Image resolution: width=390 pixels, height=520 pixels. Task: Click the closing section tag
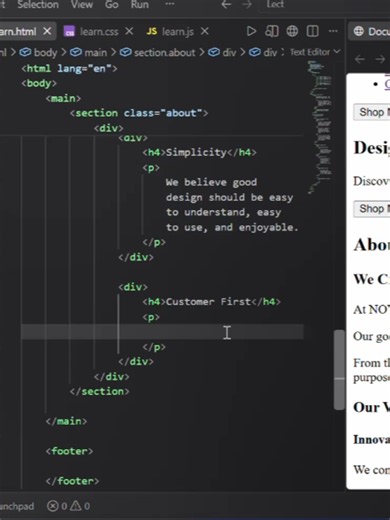coord(99,391)
